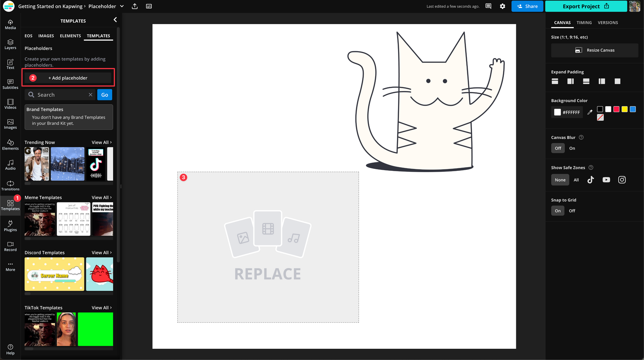Click the TikTok safe zone icon
The height and width of the screenshot is (360, 644).
pyautogui.click(x=590, y=180)
